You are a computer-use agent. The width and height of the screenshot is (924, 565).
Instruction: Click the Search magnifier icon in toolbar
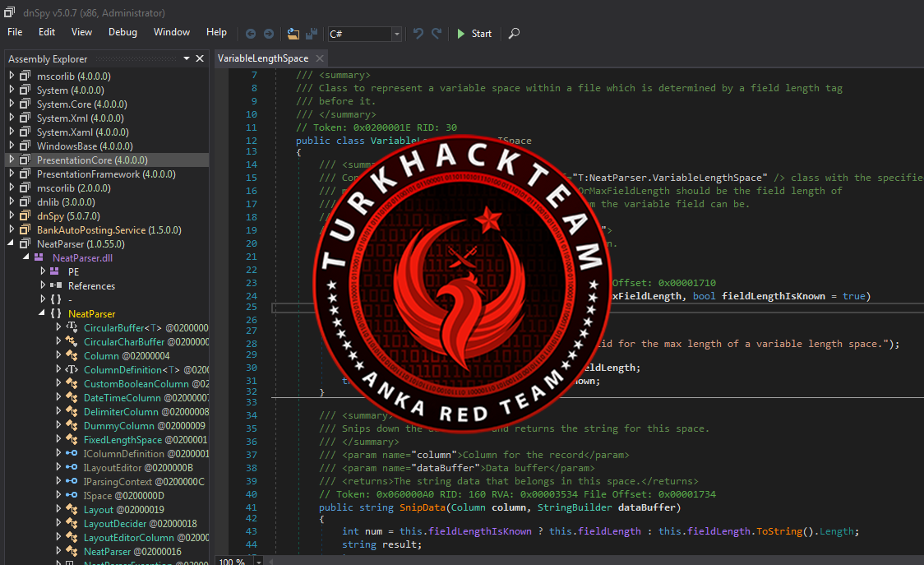[514, 34]
